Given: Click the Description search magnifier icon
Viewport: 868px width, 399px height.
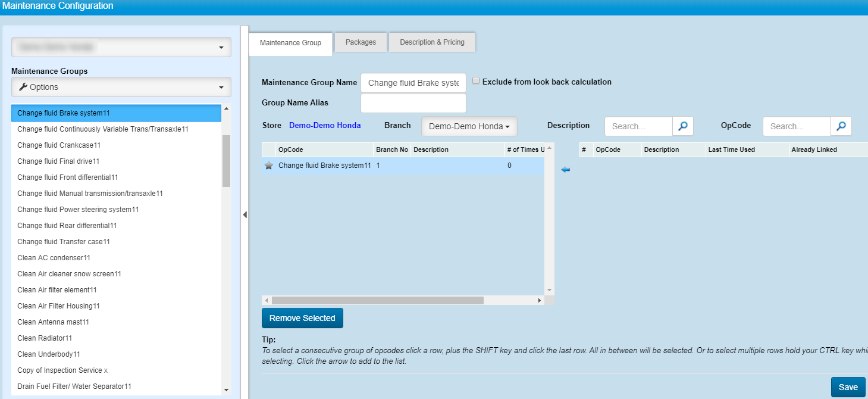Looking at the screenshot, I should tap(683, 126).
